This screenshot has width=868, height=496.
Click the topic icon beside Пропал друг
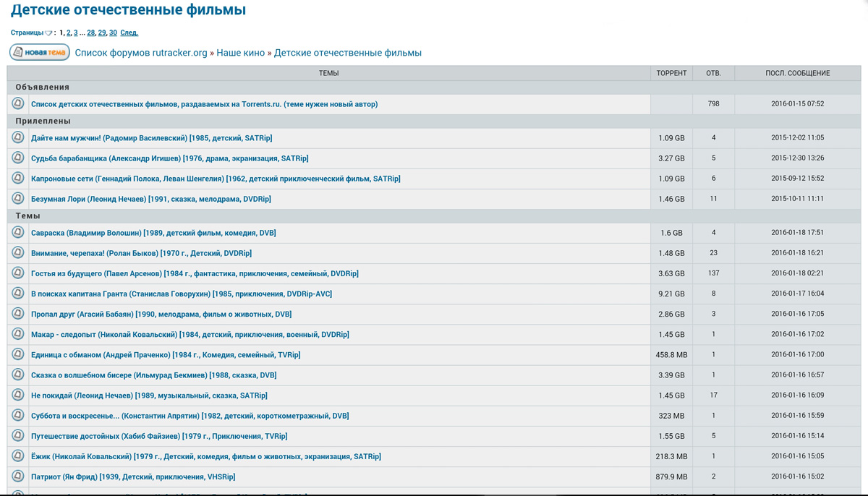click(18, 314)
